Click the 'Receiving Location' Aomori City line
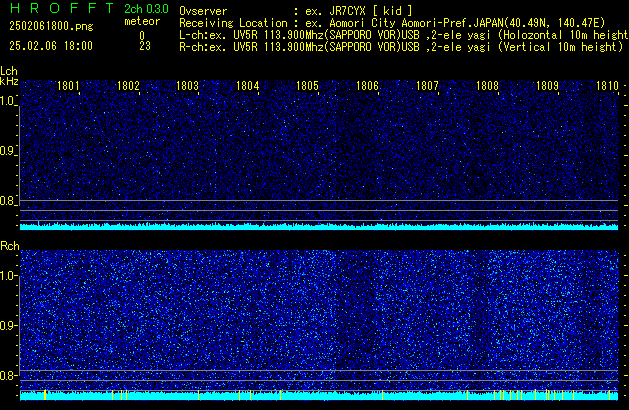The width and height of the screenshot is (629, 410). (x=392, y=23)
